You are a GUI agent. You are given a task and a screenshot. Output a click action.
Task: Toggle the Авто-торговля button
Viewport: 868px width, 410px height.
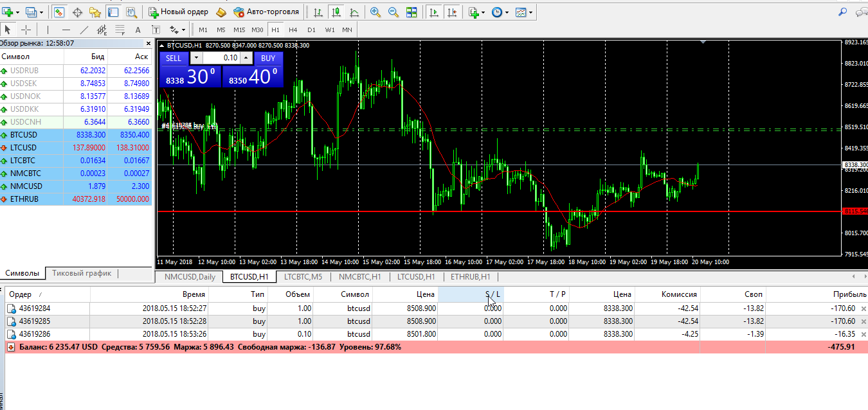click(x=266, y=12)
